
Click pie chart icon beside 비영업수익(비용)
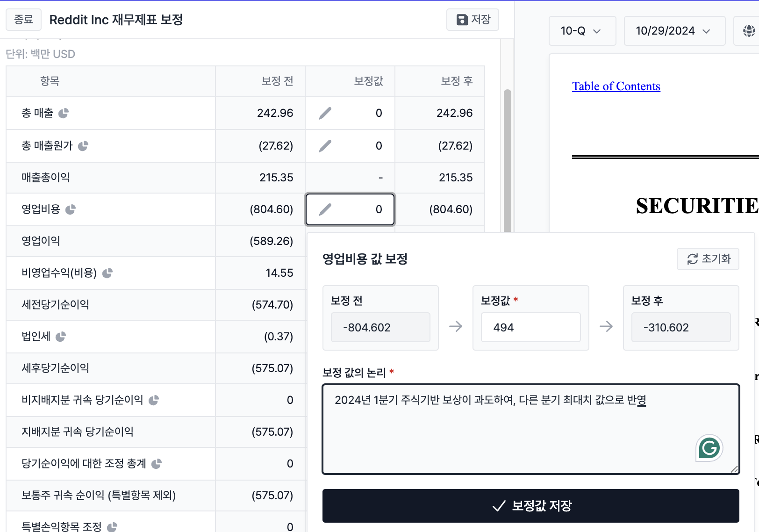pos(107,273)
